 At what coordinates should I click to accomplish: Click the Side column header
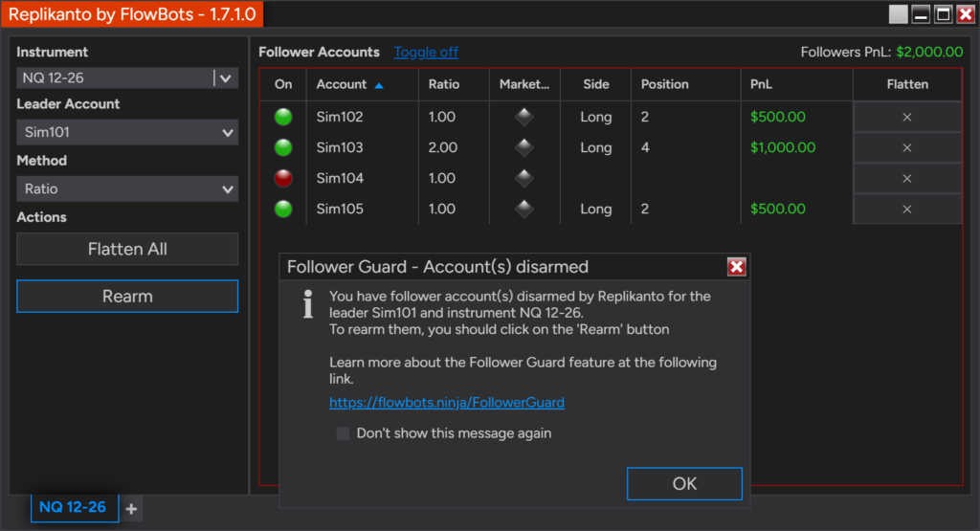click(596, 84)
